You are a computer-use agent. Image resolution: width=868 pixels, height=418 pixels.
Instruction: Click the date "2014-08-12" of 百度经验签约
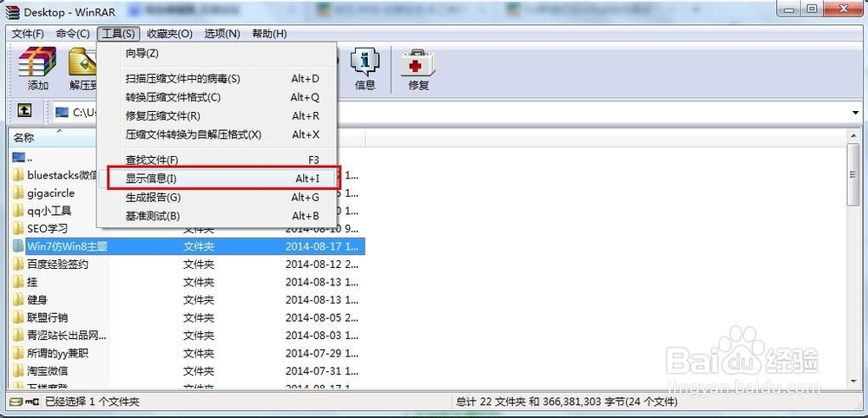(313, 265)
